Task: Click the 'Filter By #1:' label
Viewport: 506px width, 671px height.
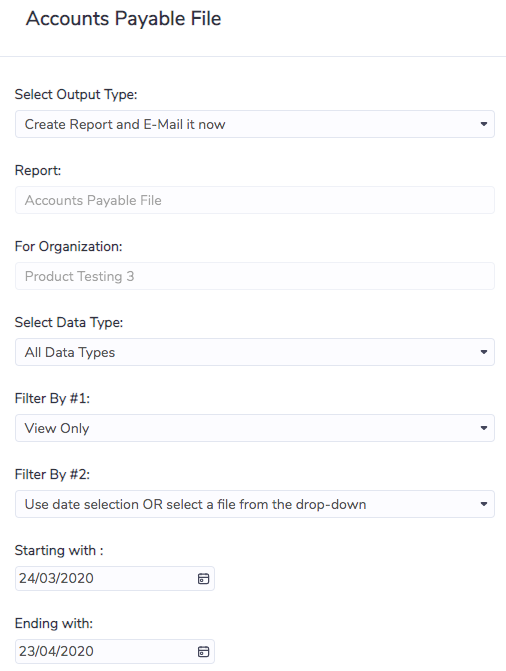Action: coord(52,398)
